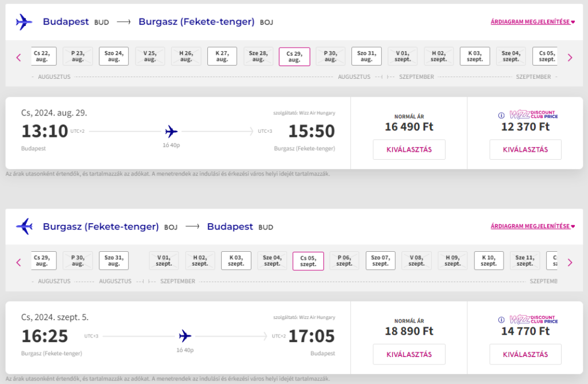Select outbound date Szo 31, aug.
Viewport: 588px width, 384px height.
(x=366, y=56)
